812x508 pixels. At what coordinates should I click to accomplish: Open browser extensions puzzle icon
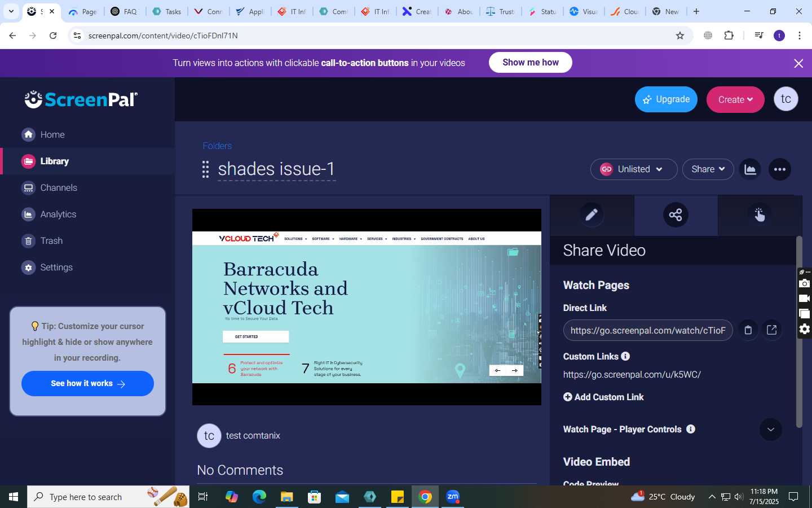[x=729, y=36]
